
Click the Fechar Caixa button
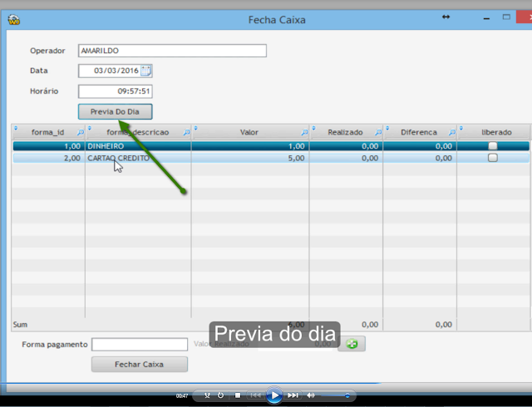click(140, 365)
